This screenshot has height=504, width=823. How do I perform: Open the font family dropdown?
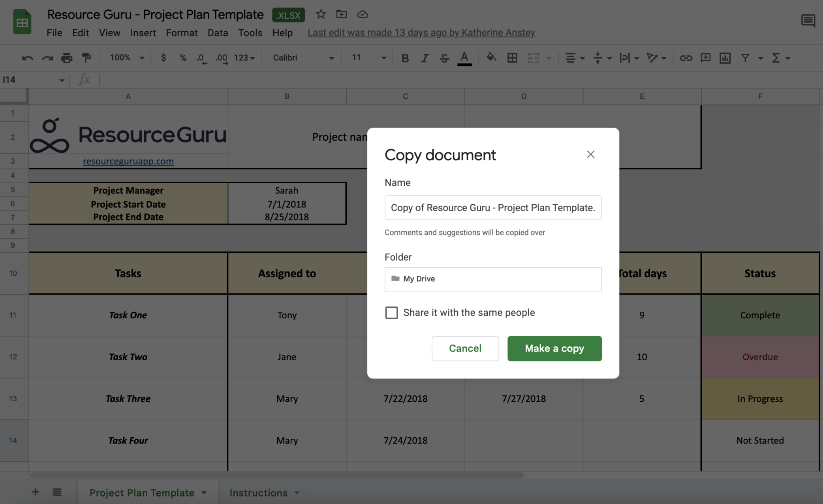point(302,58)
